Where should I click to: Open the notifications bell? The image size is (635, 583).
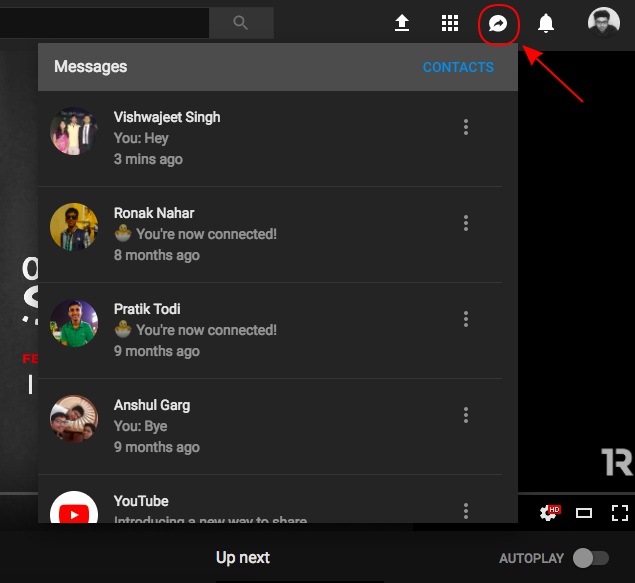point(546,23)
